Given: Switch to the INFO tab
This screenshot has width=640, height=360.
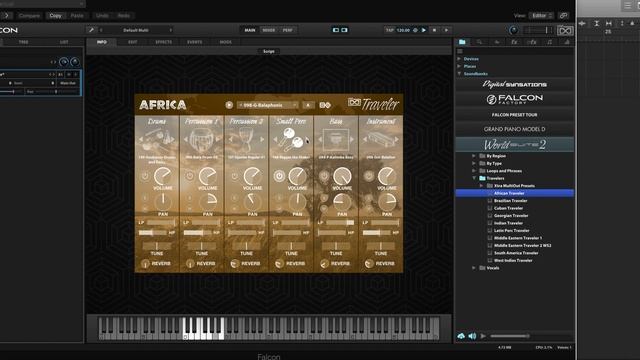Looking at the screenshot, I should point(102,42).
